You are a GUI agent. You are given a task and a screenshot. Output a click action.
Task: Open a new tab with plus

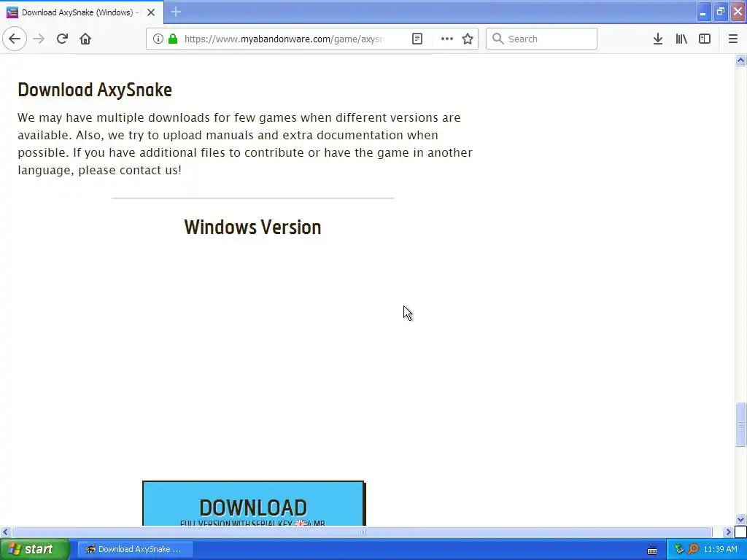(x=176, y=12)
